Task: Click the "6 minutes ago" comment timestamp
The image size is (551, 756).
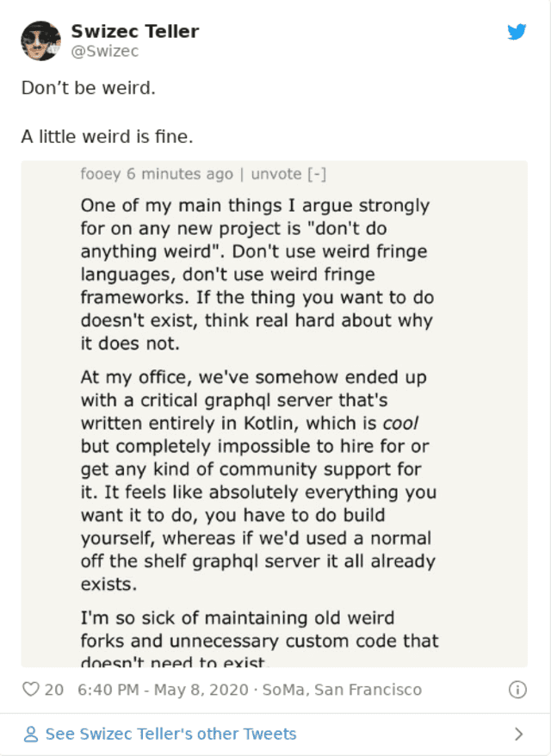Action: click(x=179, y=174)
